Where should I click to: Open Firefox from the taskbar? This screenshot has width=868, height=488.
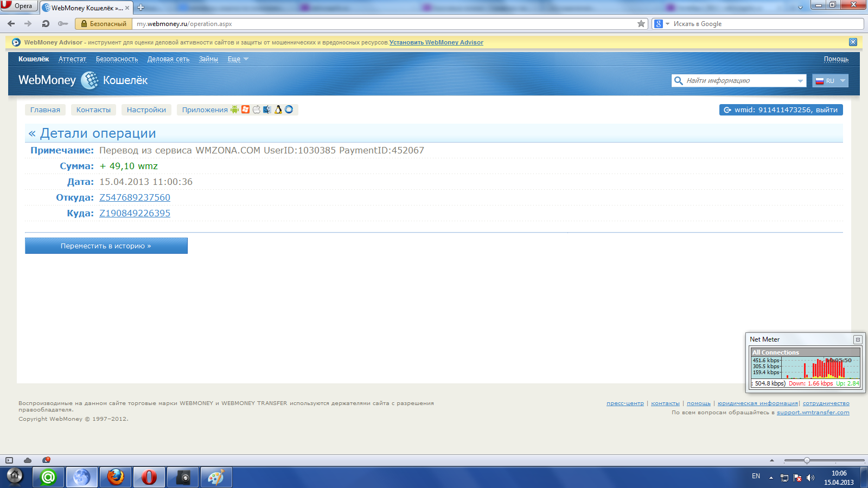tap(115, 477)
